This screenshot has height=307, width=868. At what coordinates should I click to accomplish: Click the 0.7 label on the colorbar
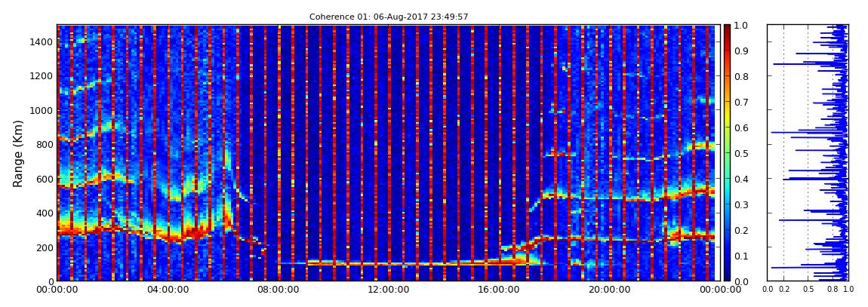tap(741, 103)
